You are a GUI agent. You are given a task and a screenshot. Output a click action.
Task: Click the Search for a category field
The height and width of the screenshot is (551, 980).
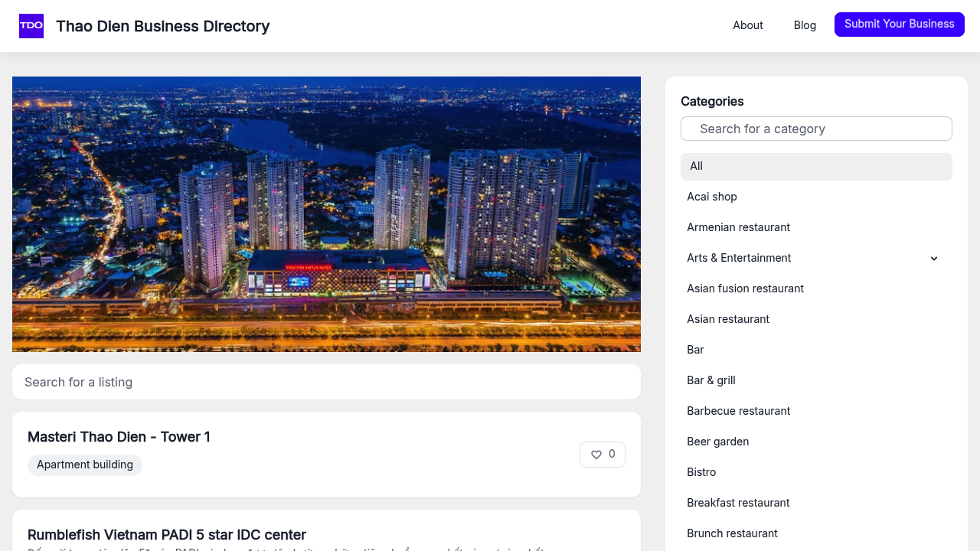pos(816,129)
